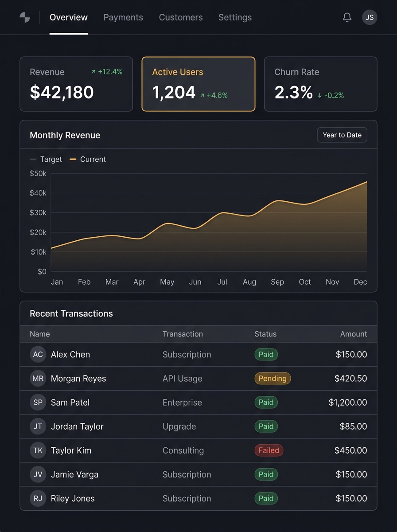Go to the Payments tab
This screenshot has width=397, height=532.
click(123, 17)
